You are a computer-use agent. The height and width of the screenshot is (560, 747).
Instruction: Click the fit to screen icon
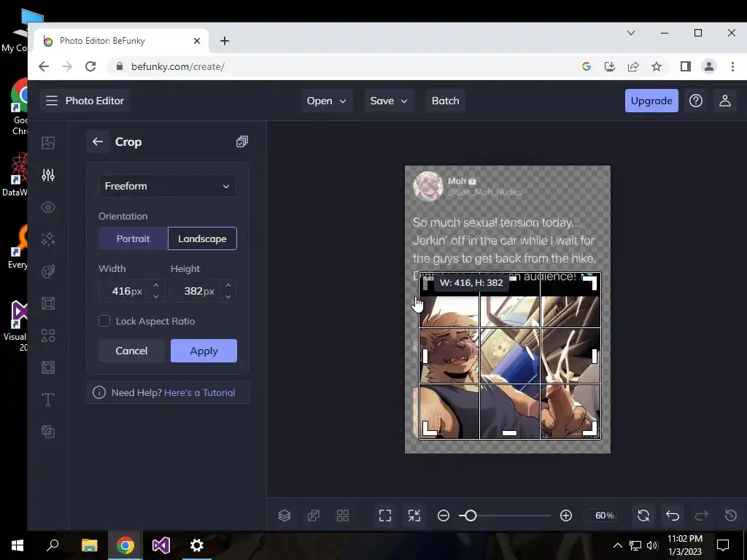pos(385,516)
